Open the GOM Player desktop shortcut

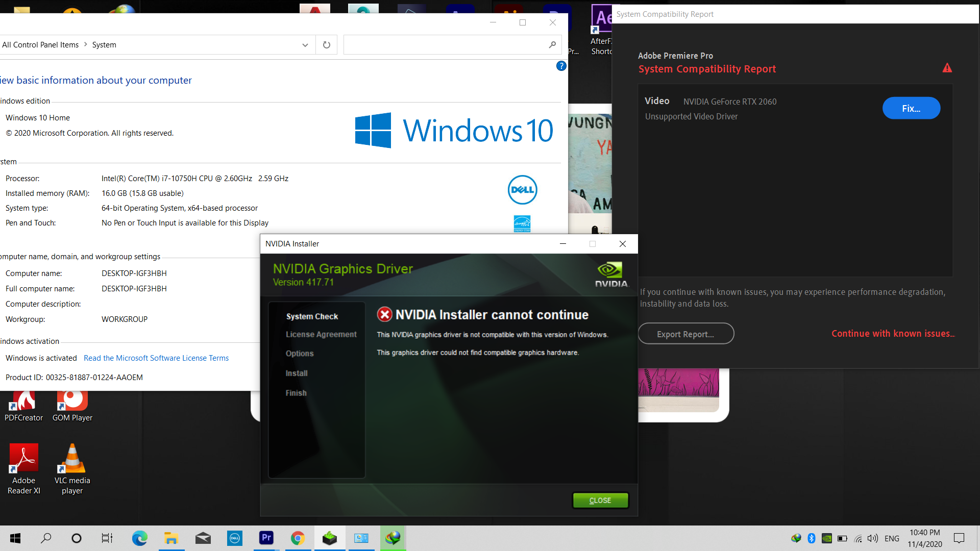[72, 406]
